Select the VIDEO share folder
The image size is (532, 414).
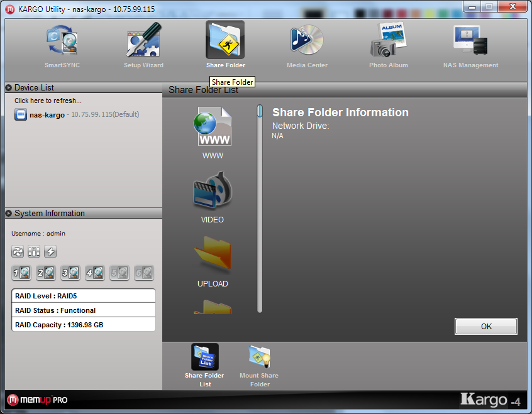[213, 197]
